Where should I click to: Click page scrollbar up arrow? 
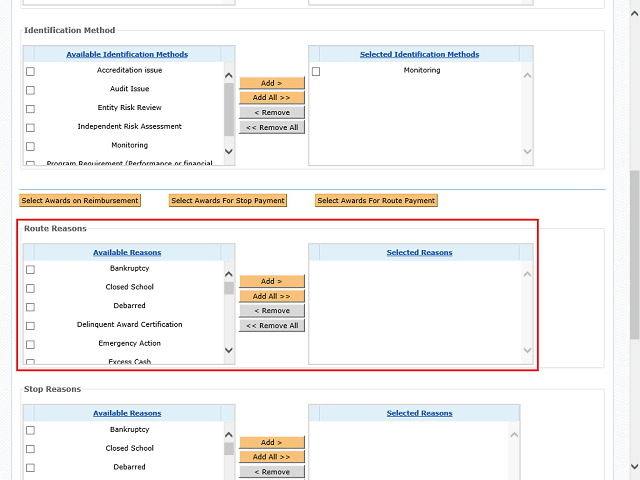634,14
